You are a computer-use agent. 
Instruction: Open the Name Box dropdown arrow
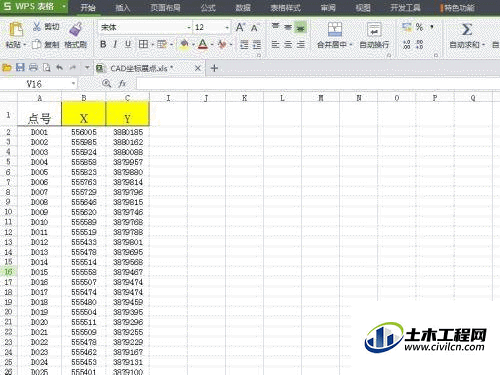coord(73,84)
